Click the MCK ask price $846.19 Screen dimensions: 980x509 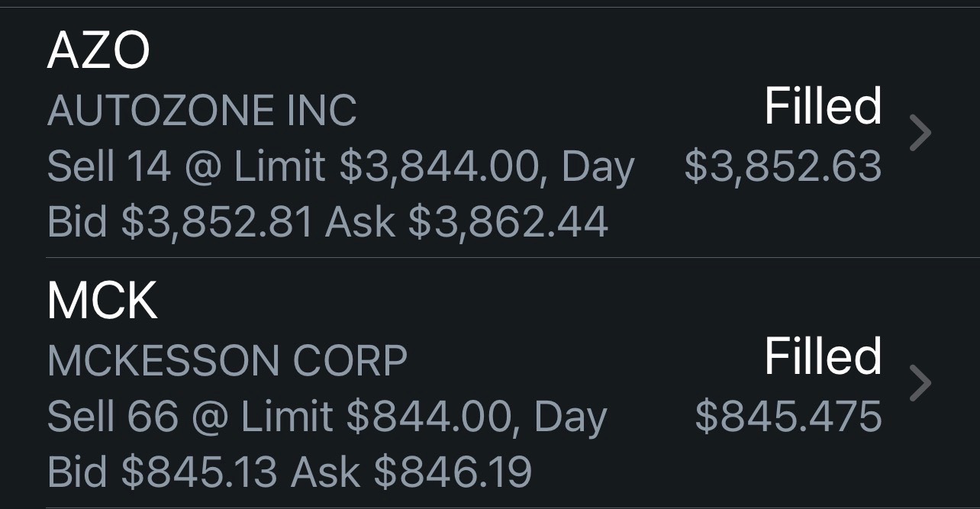coord(453,472)
